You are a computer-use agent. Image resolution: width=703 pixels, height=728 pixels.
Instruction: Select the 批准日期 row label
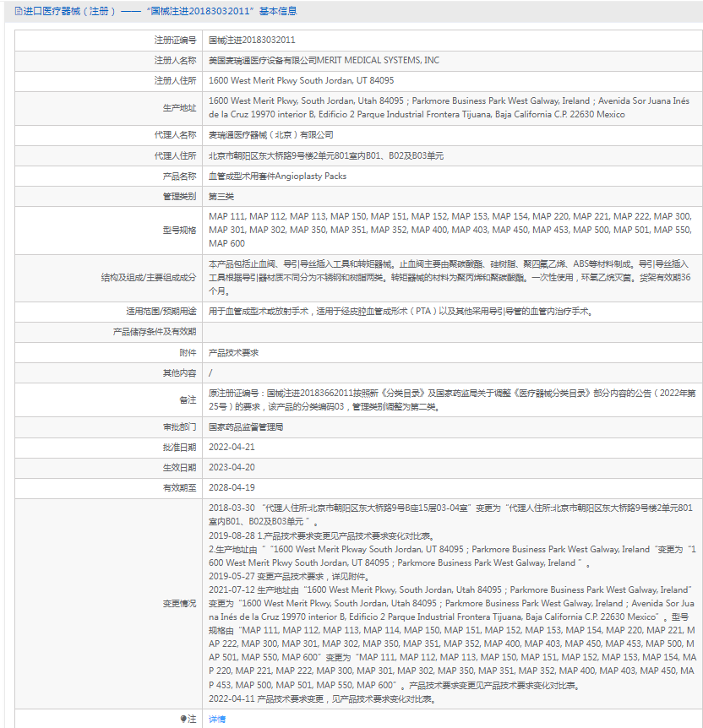(x=179, y=448)
